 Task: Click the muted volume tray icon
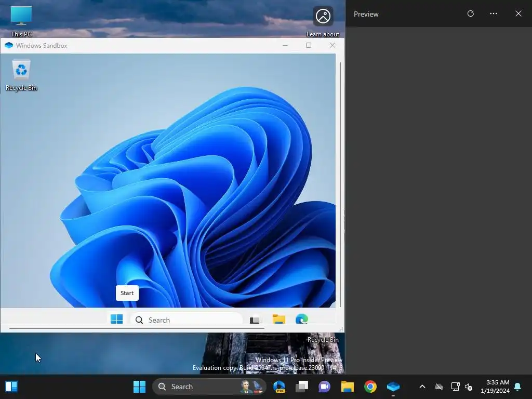click(469, 387)
